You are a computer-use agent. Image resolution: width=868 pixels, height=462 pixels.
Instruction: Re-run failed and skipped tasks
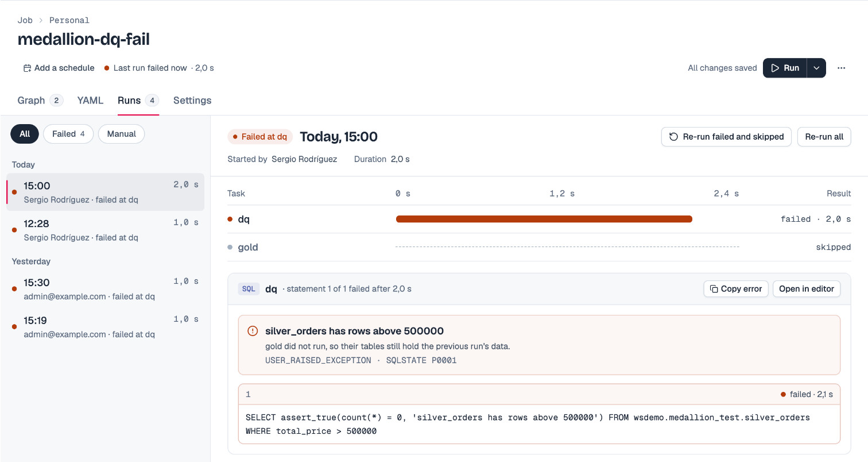click(x=727, y=137)
